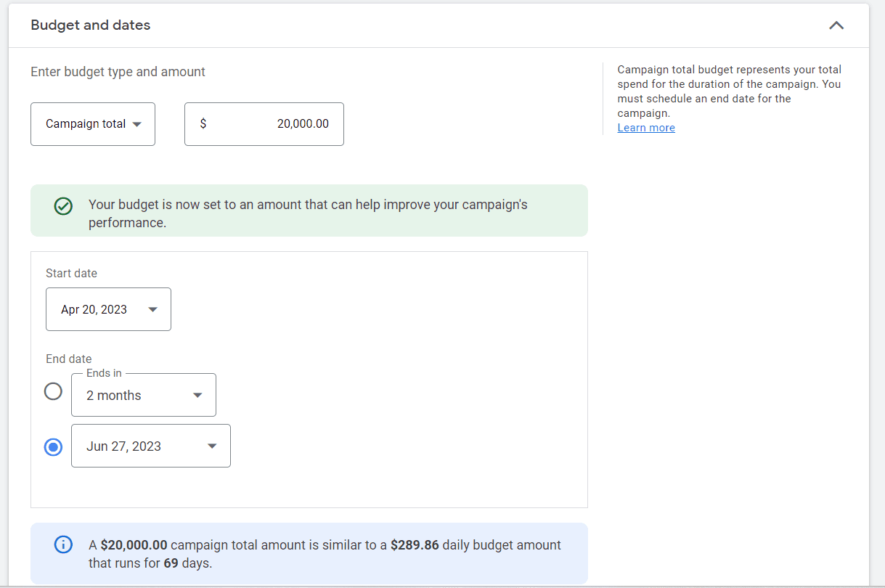
Task: Select the specific end date radio button
Action: 53,447
